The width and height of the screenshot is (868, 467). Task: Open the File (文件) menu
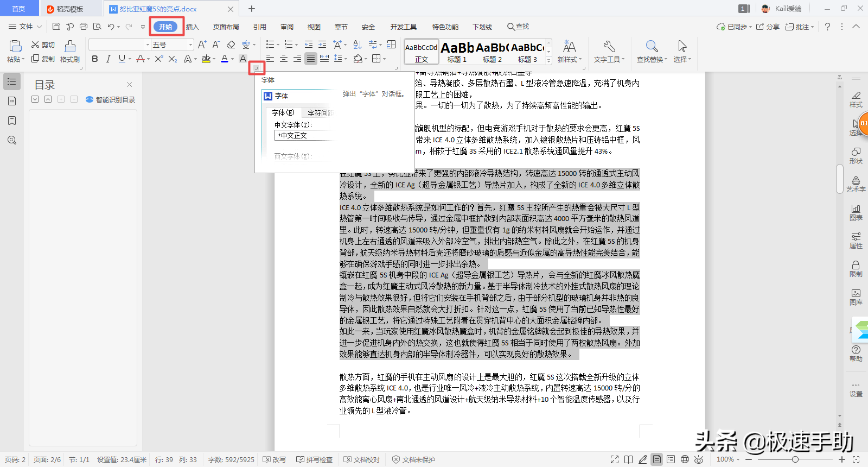24,26
